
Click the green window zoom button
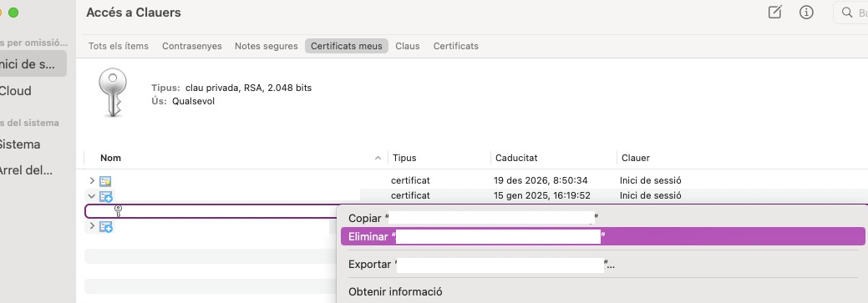(13, 13)
